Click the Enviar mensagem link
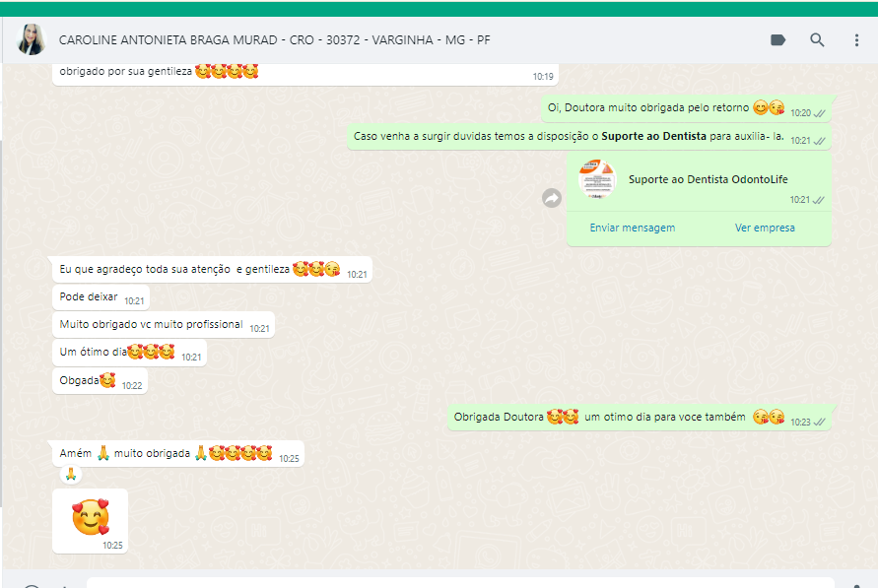Image resolution: width=878 pixels, height=588 pixels. [633, 228]
